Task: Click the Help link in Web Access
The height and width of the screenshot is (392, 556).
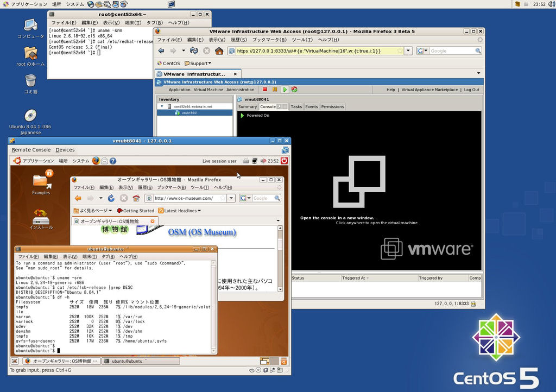Action: tap(391, 90)
